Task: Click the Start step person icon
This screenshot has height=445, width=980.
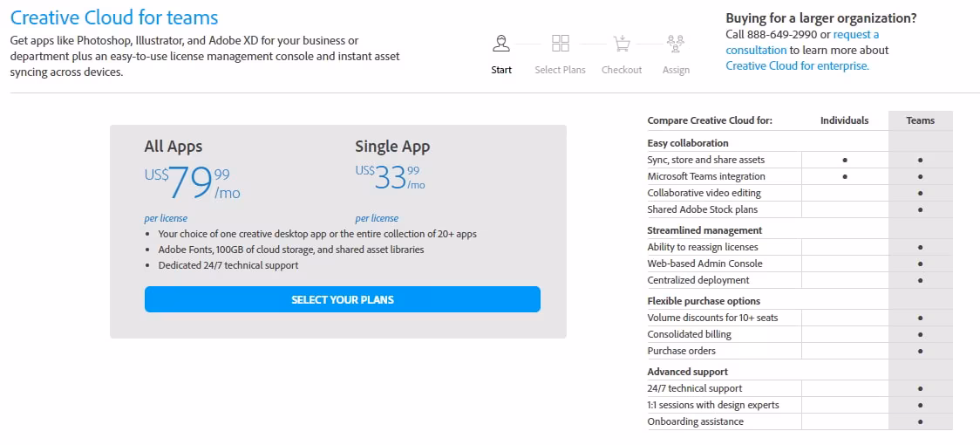Action: tap(501, 44)
